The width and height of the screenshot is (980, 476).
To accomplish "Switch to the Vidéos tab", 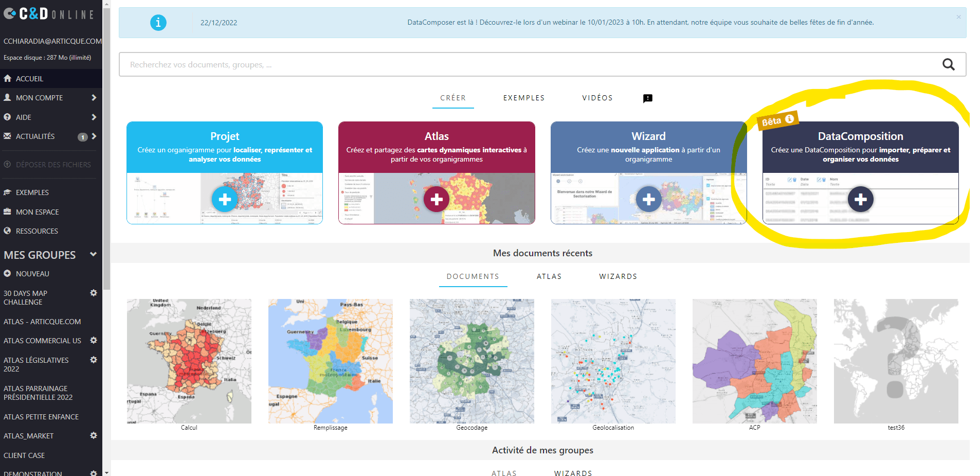I will [x=597, y=98].
